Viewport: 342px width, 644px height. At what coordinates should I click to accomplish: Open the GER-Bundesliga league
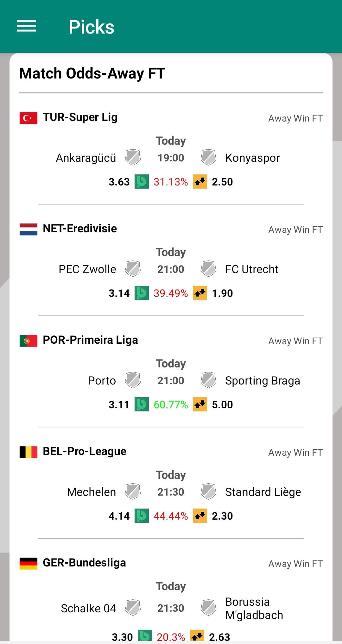84,563
